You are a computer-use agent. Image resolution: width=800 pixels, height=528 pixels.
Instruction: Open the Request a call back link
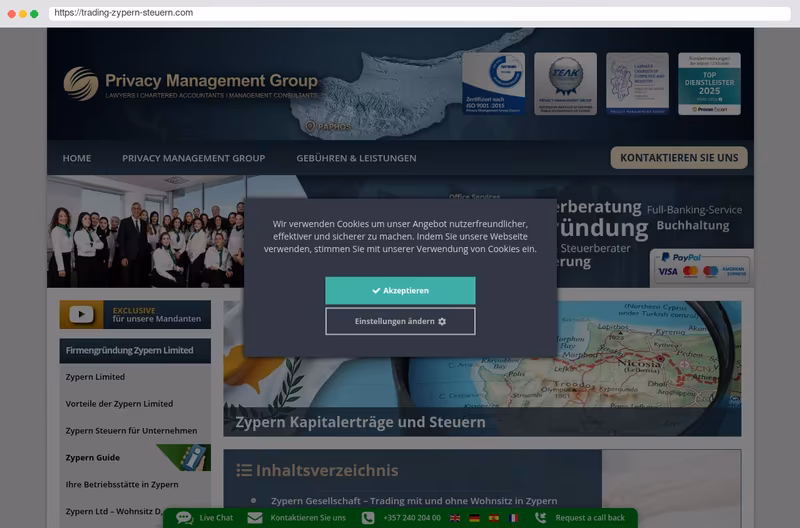(590, 518)
